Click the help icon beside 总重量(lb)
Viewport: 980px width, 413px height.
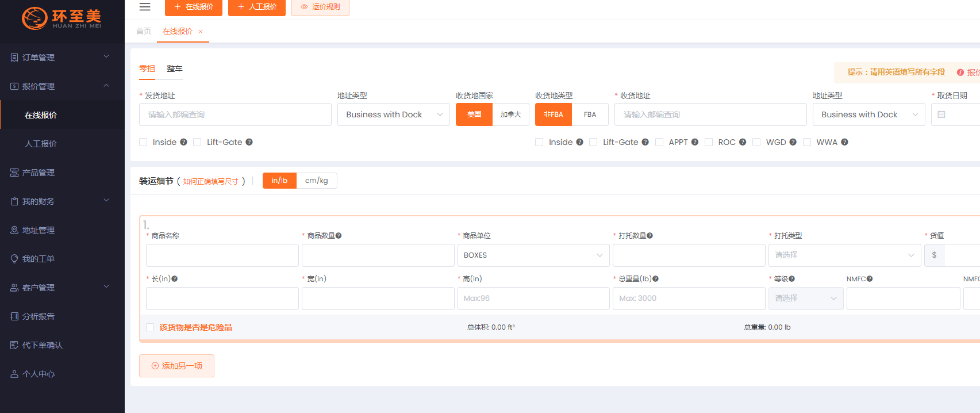click(656, 279)
